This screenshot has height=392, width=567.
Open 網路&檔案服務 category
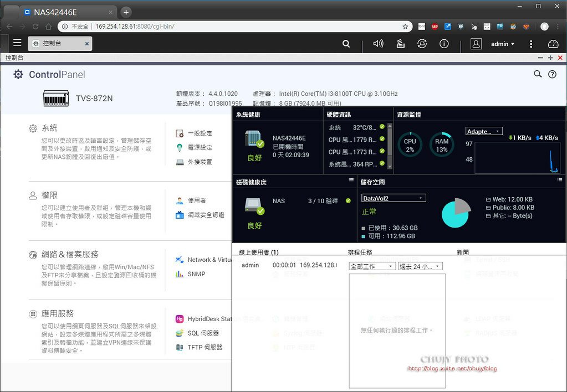pos(70,254)
